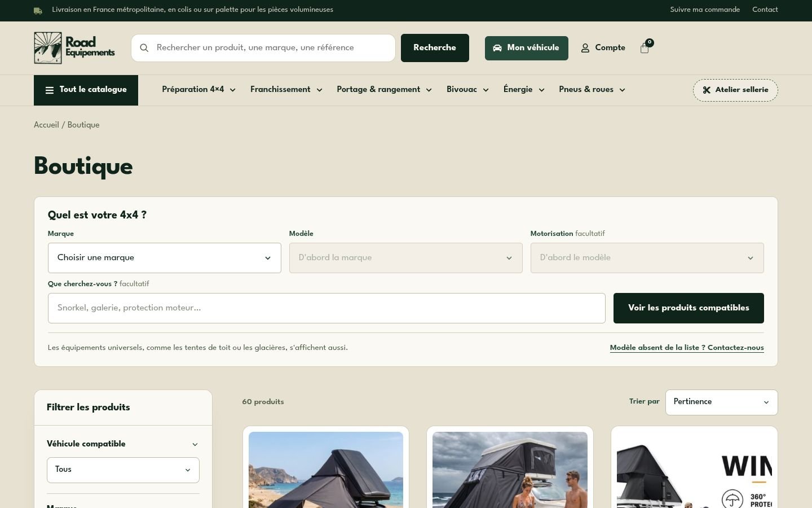Click the Mon véhicule button
812x508 pixels.
[x=527, y=48]
